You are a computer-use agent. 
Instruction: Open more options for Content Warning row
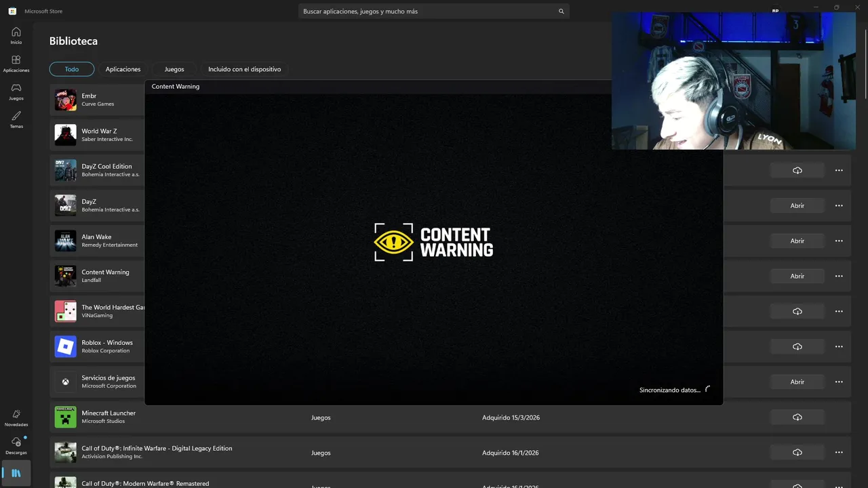pyautogui.click(x=839, y=276)
